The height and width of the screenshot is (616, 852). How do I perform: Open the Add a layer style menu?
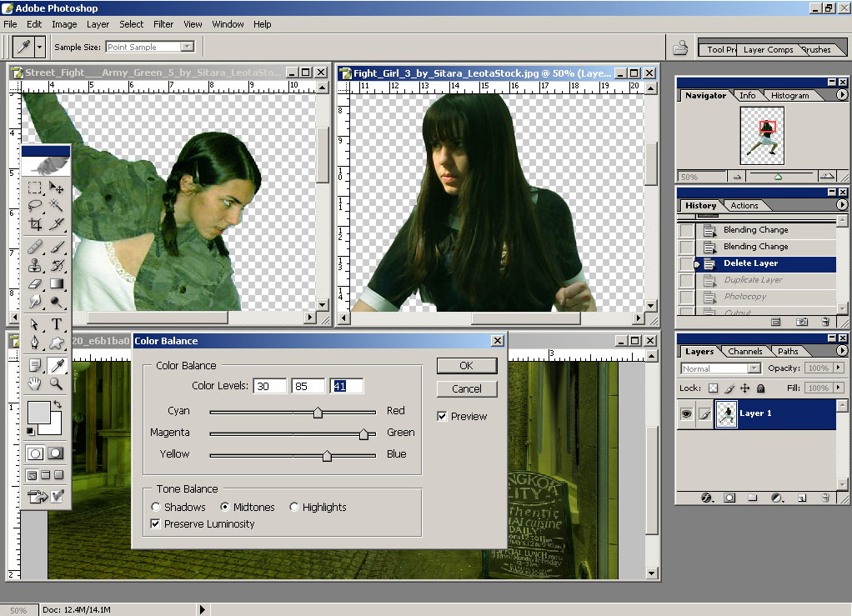tap(706, 498)
